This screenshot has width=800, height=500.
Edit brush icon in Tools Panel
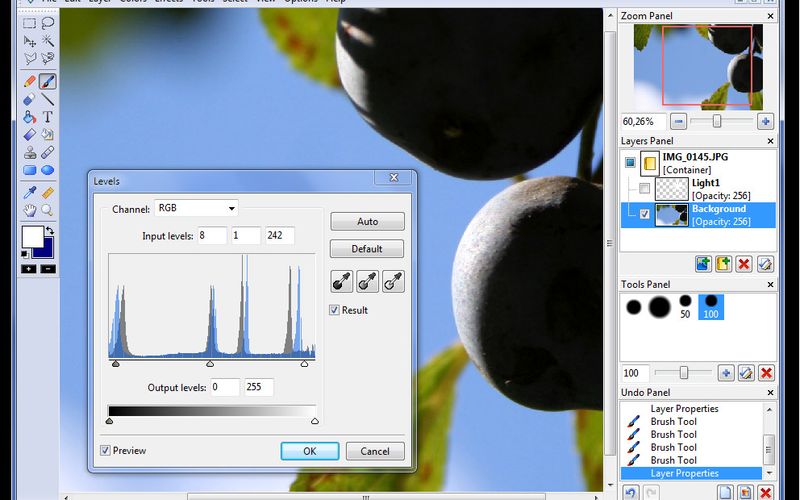[746, 373]
